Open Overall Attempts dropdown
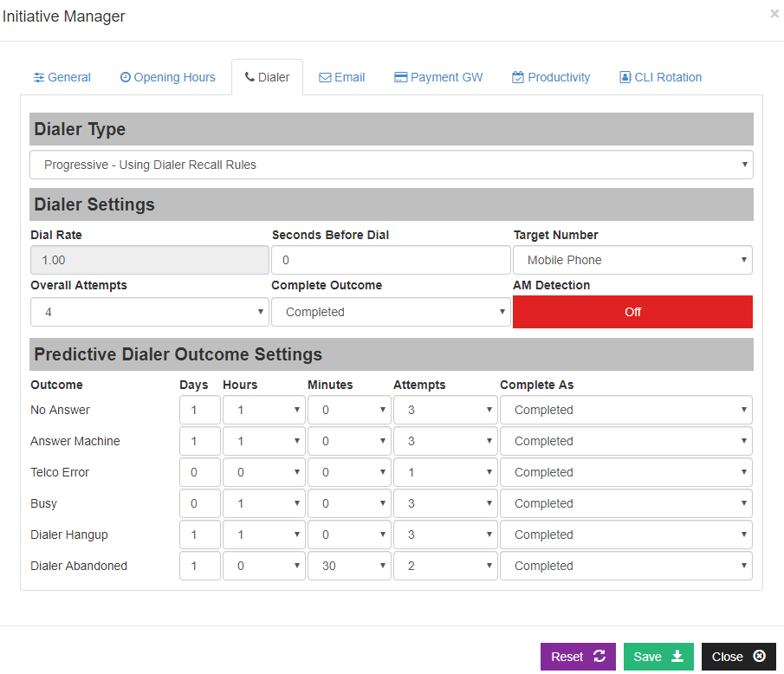784x674 pixels. pos(150,312)
